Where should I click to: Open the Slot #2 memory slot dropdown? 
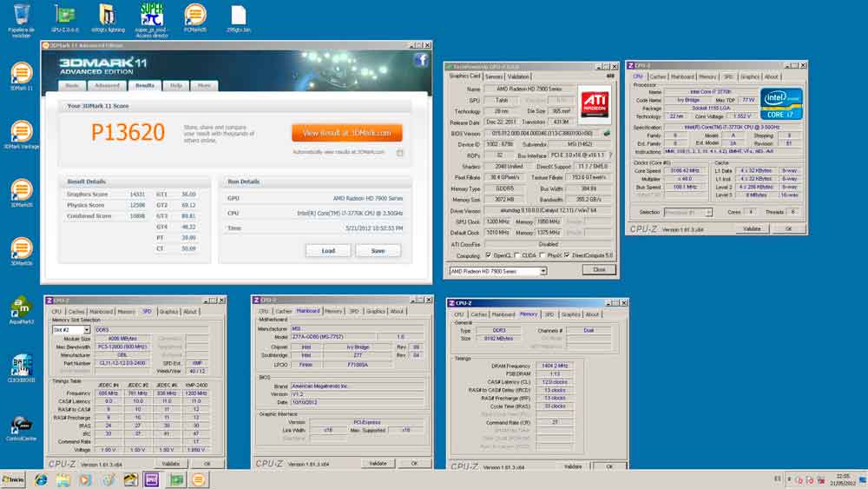[x=71, y=329]
